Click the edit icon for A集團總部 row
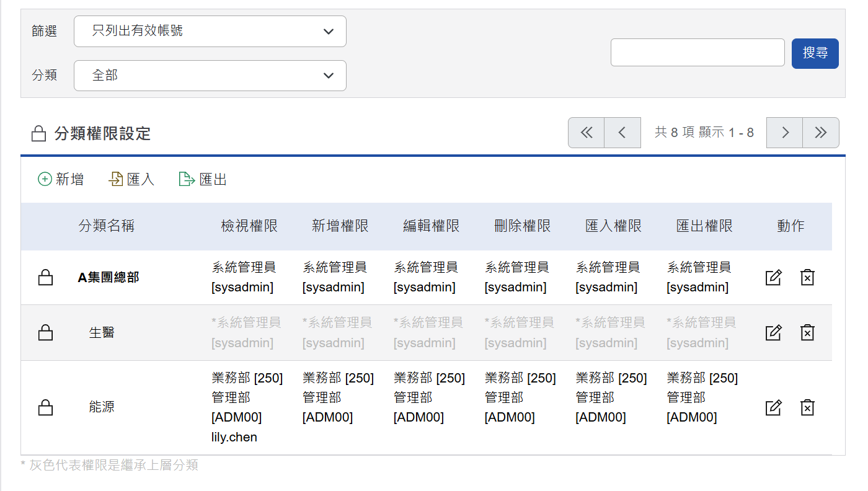 point(773,277)
